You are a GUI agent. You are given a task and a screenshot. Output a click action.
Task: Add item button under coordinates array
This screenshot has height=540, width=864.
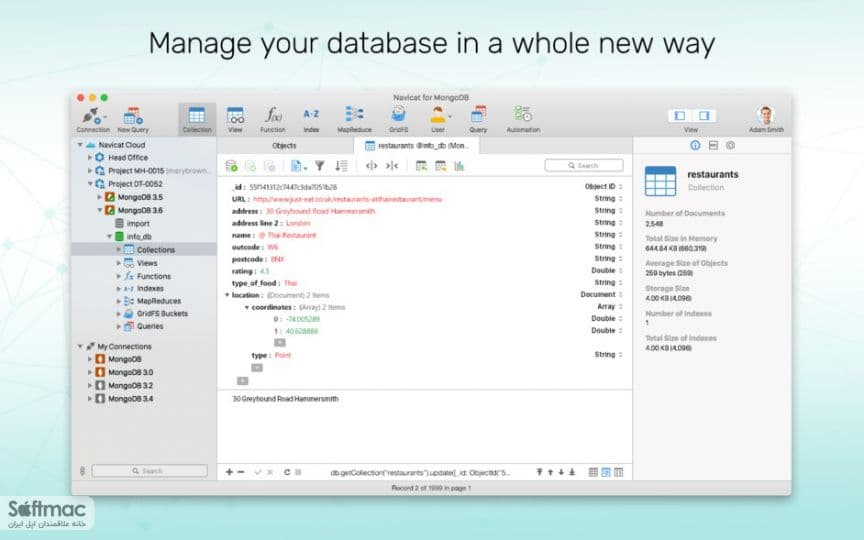click(280, 343)
